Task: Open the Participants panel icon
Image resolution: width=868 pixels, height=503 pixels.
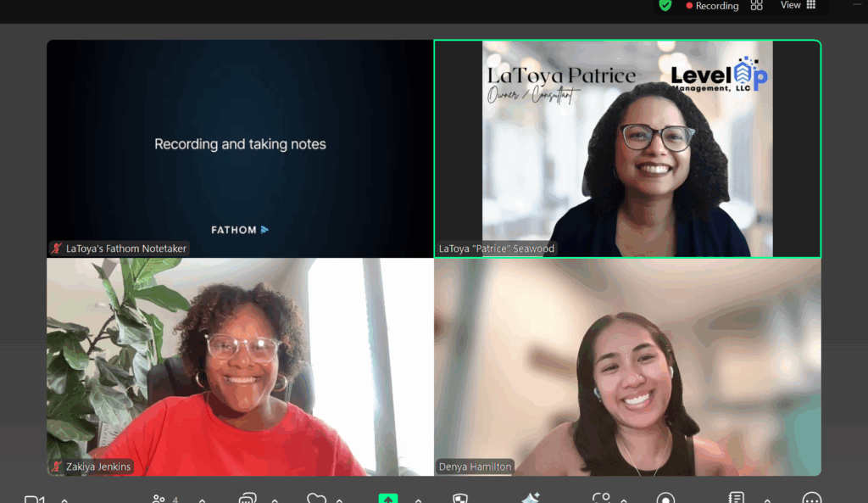Action: (x=159, y=499)
